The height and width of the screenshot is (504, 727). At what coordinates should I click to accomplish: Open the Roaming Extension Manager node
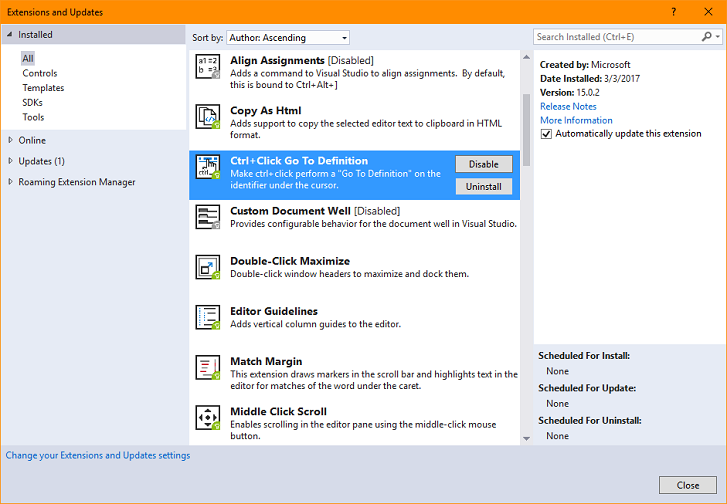[x=77, y=182]
